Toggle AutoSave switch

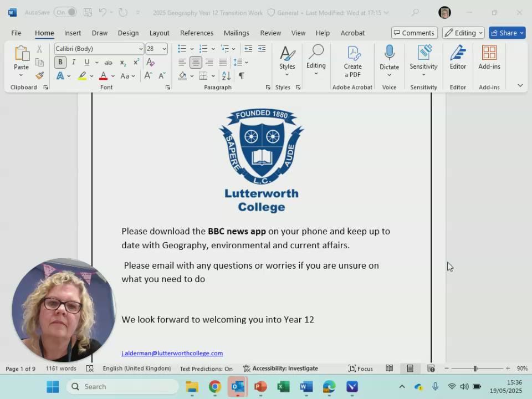65,13
